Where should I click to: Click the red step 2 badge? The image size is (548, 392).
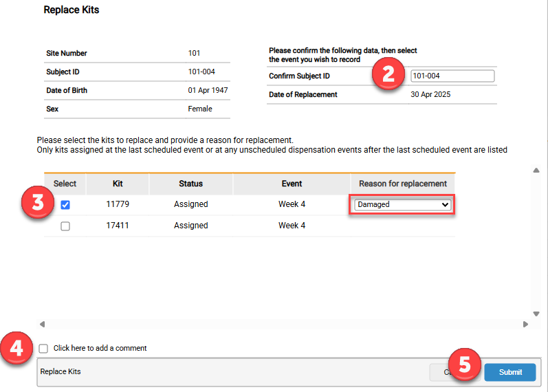tap(388, 74)
